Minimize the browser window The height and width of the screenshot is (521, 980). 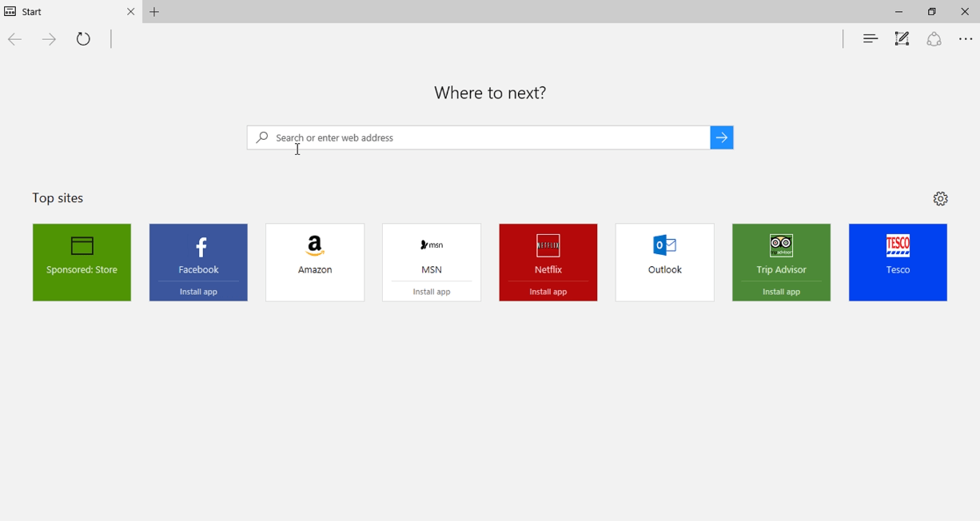(x=899, y=12)
